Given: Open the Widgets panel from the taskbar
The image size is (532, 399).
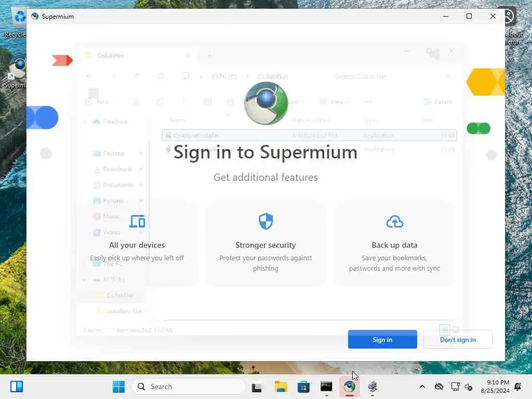Looking at the screenshot, I should 17,387.
